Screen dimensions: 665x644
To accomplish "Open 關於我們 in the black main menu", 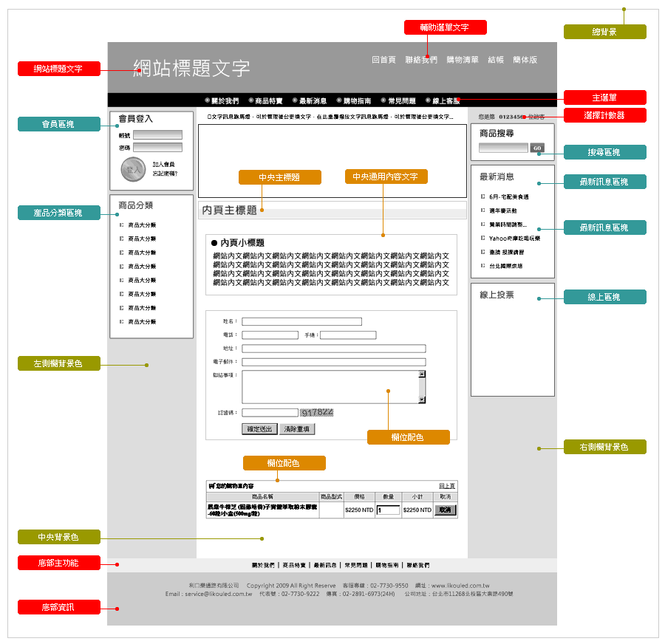I will (x=222, y=100).
